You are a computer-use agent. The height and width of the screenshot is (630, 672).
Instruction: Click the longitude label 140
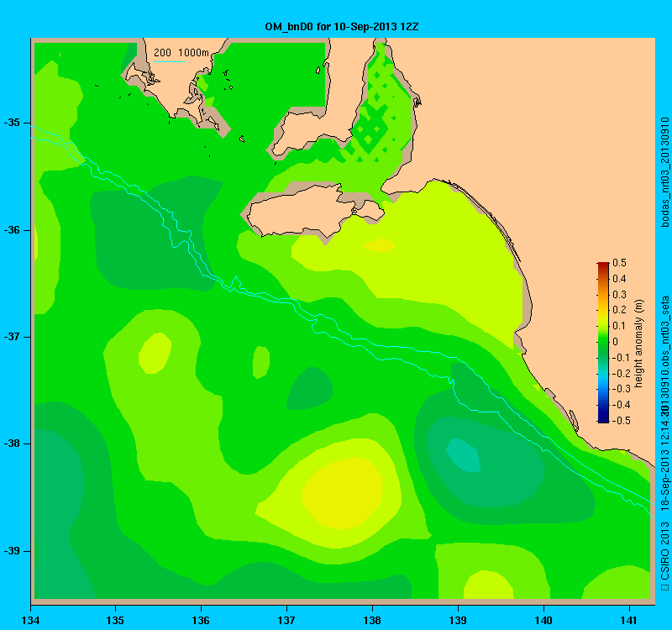[543, 621]
